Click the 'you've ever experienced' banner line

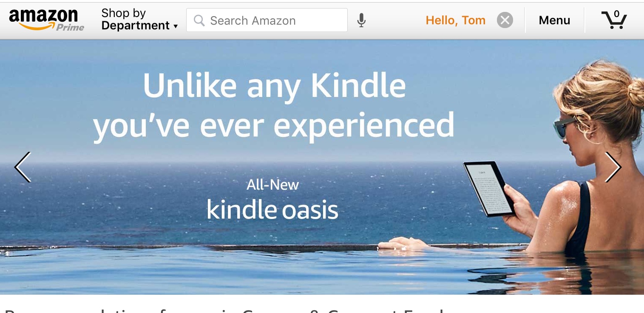274,126
